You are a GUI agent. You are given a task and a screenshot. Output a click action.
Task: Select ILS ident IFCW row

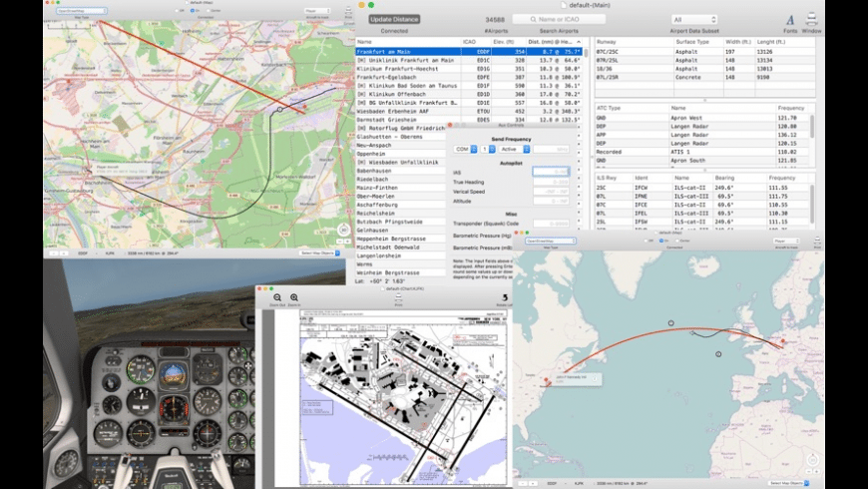click(702, 188)
